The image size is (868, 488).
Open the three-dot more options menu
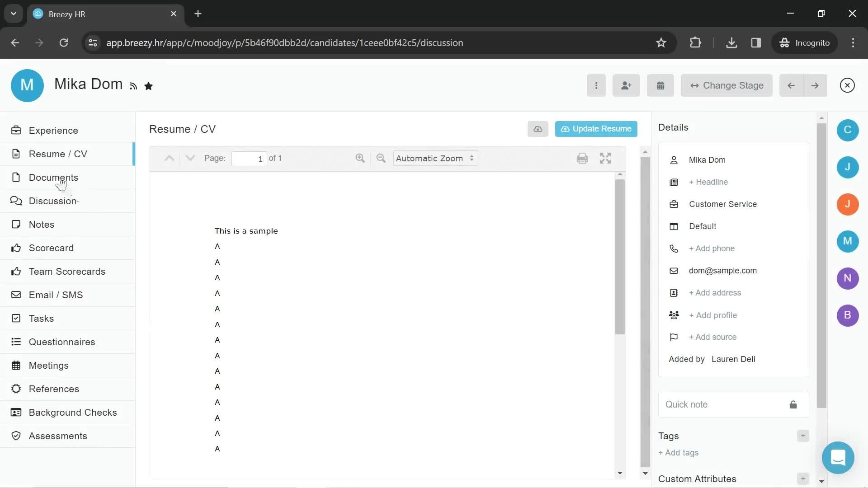pyautogui.click(x=596, y=85)
